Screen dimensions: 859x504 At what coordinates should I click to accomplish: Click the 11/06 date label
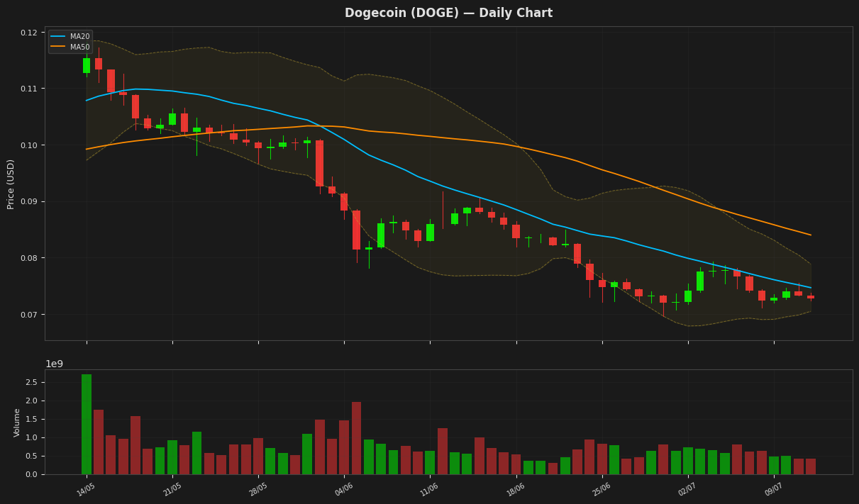[430, 489]
